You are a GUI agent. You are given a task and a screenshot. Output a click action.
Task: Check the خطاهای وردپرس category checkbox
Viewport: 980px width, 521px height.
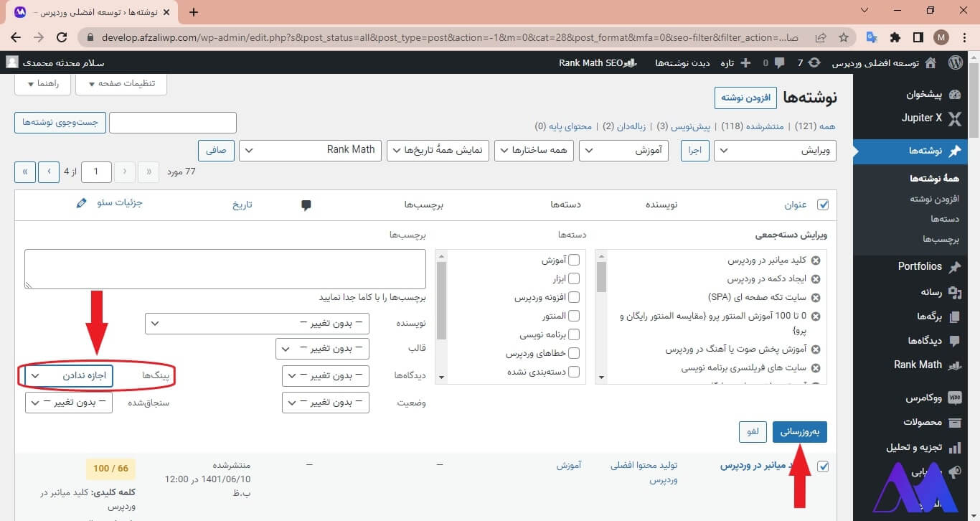pos(574,353)
